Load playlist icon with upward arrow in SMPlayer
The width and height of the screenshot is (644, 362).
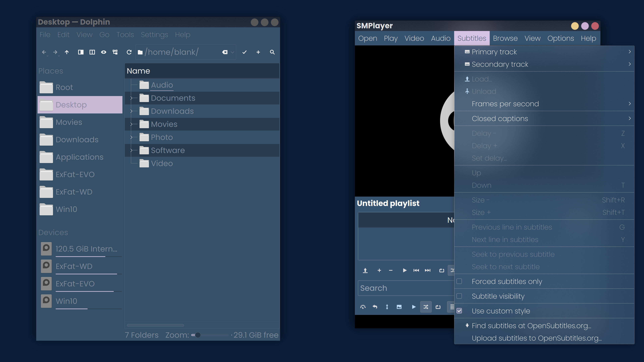[x=365, y=270]
